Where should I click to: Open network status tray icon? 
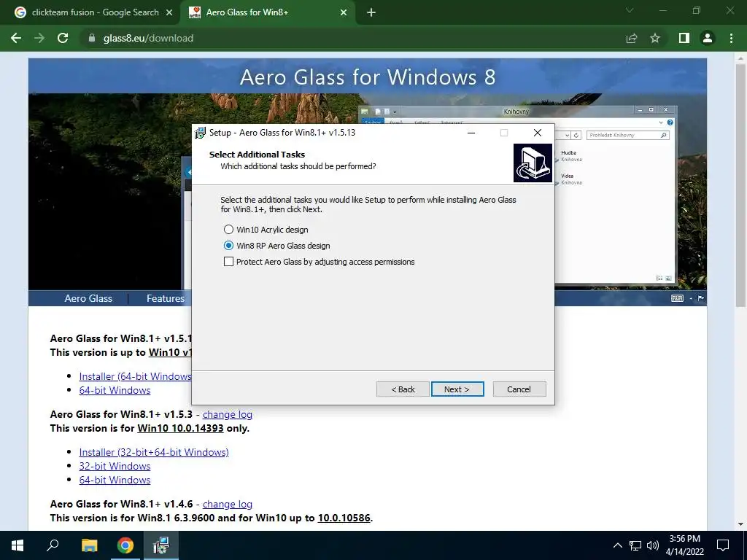(x=635, y=545)
